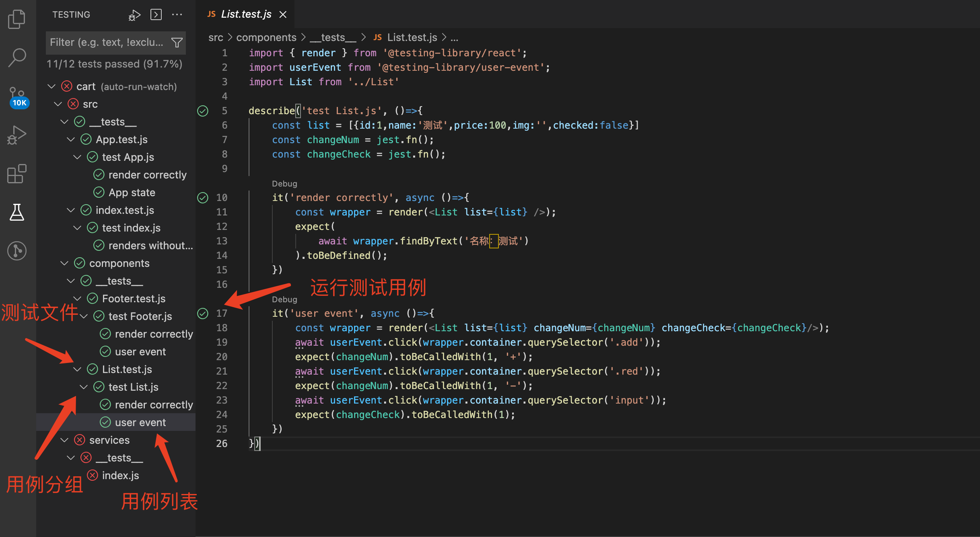Open the Extensions view
Viewport: 980px width, 537px height.
(17, 174)
